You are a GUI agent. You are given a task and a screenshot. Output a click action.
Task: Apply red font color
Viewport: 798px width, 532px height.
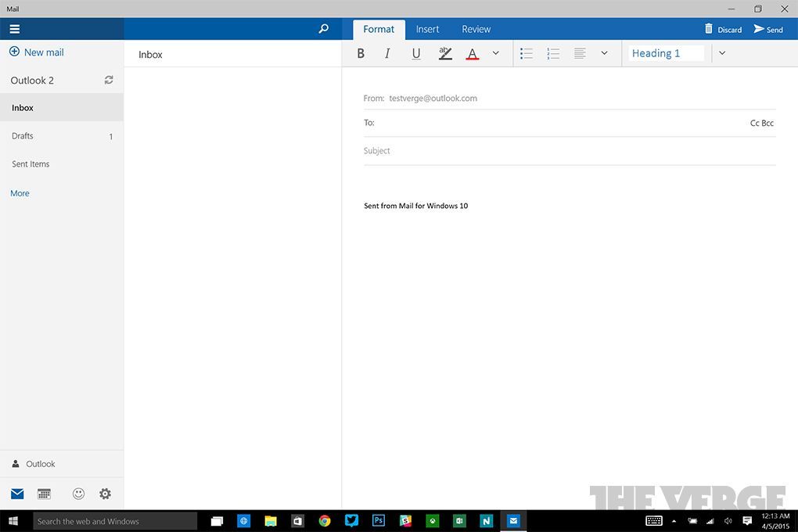click(472, 52)
